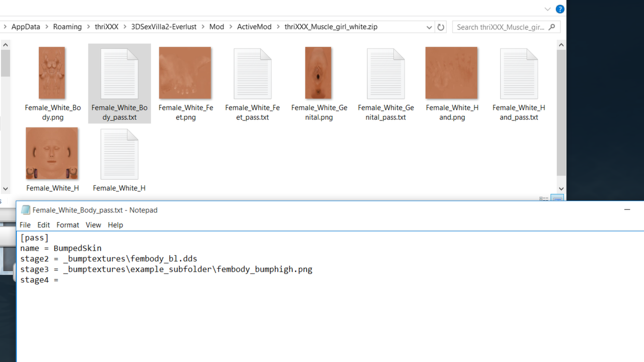Click the name = BumpedSkin line
The image size is (644, 362).
(x=61, y=249)
